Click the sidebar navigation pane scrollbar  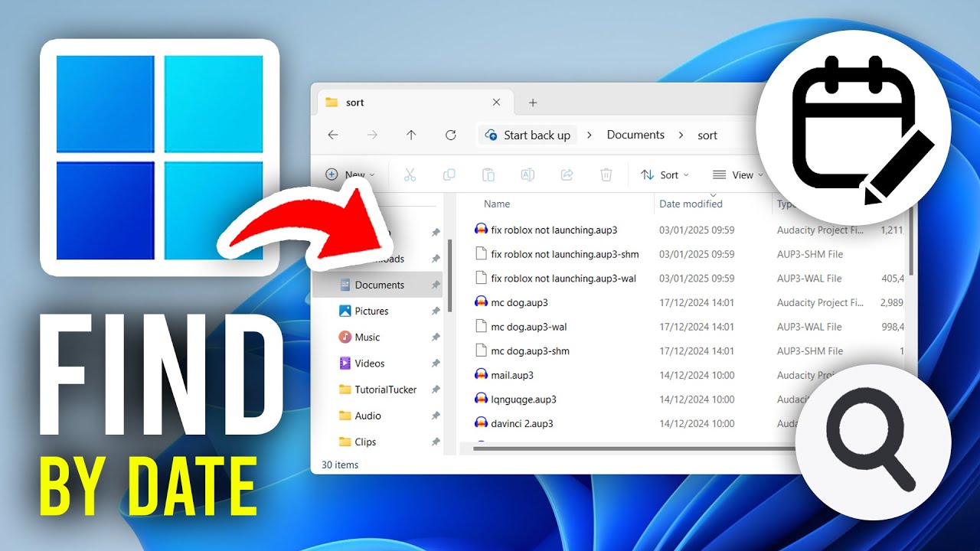[449, 275]
